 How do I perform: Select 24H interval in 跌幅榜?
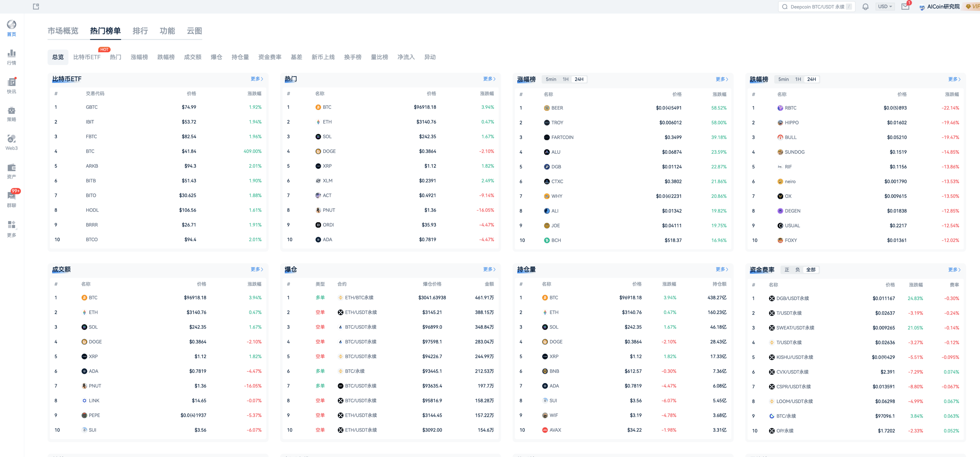[x=811, y=80]
